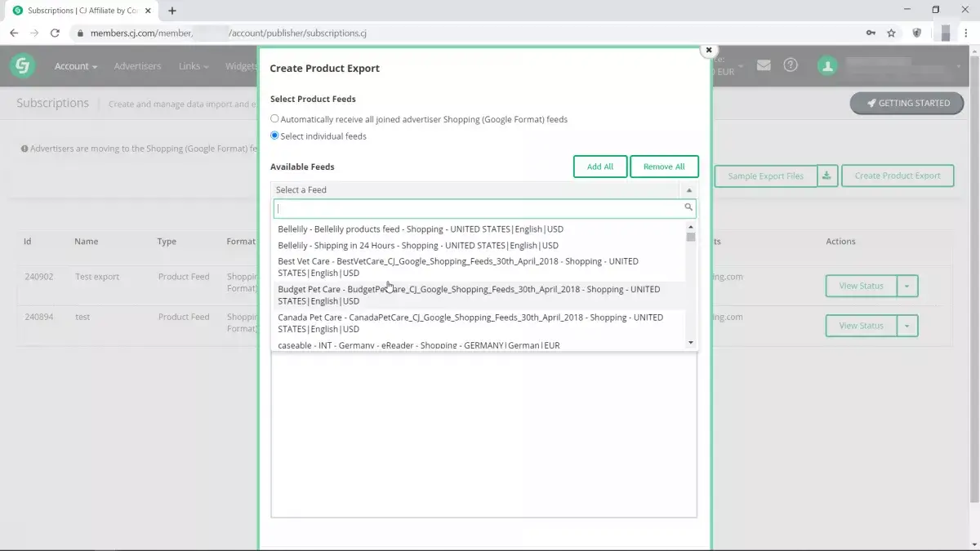Open the Account dropdown menu

(x=76, y=66)
